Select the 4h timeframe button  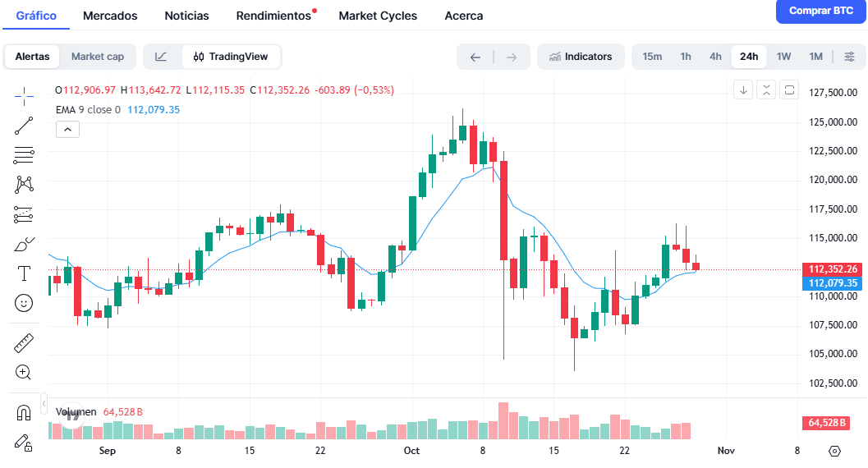click(x=715, y=57)
